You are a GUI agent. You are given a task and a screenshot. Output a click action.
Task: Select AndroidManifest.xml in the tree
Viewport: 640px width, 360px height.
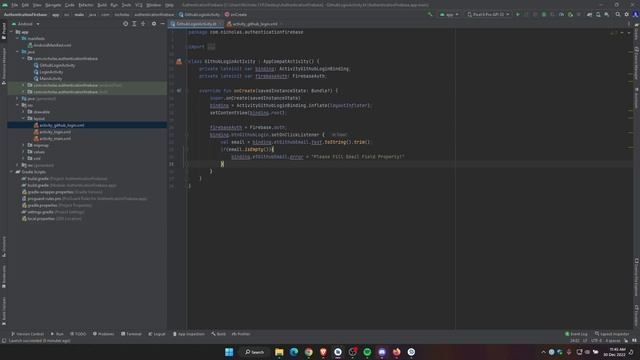coord(52,45)
